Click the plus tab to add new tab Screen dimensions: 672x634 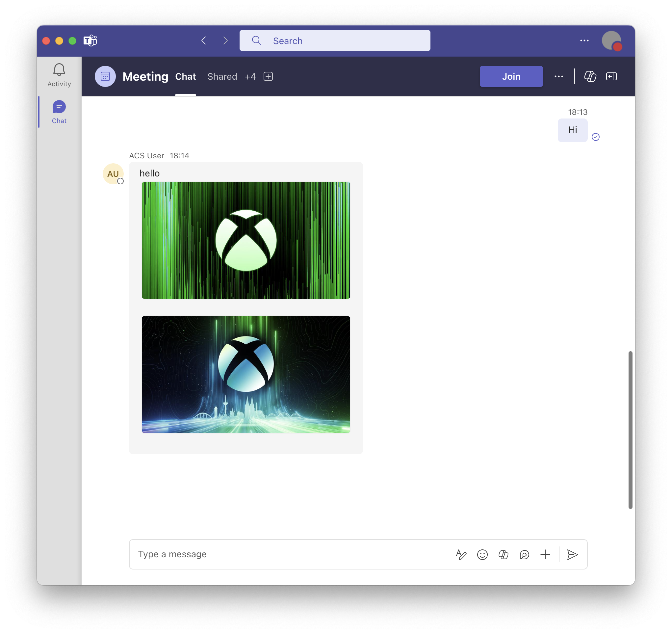click(x=269, y=76)
